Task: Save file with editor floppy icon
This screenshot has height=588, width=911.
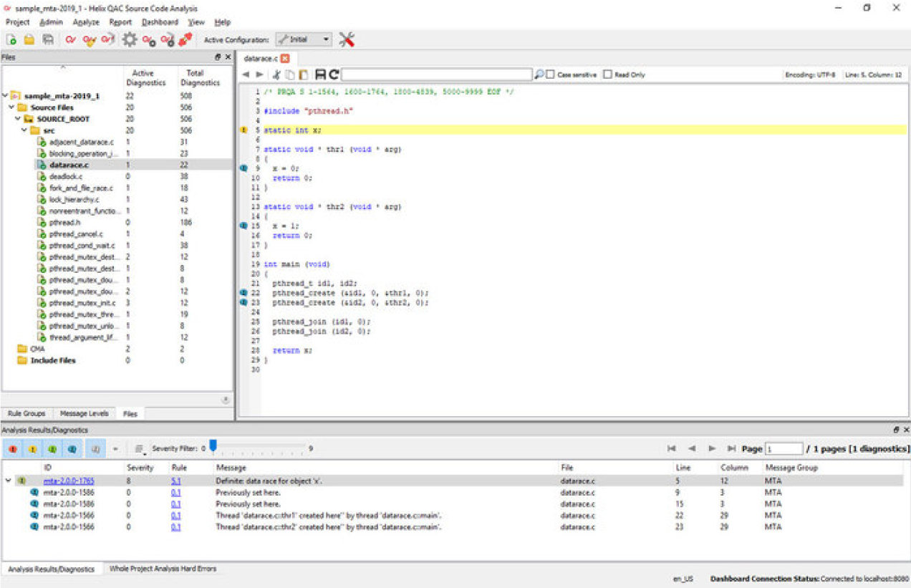Action: pos(320,74)
